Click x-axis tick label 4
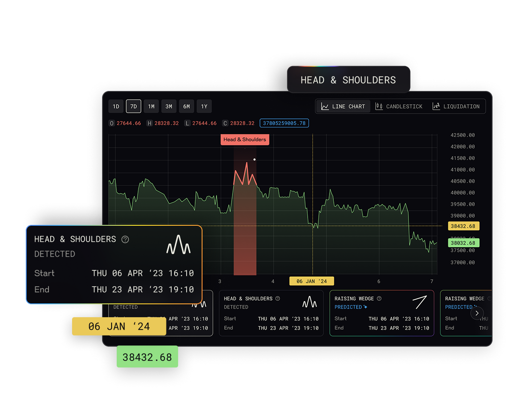 click(273, 282)
